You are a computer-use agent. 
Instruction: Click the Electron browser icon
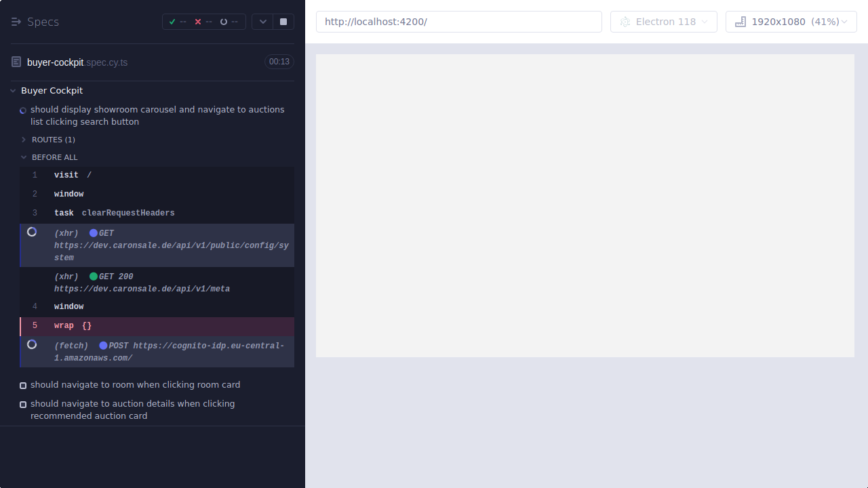(625, 22)
